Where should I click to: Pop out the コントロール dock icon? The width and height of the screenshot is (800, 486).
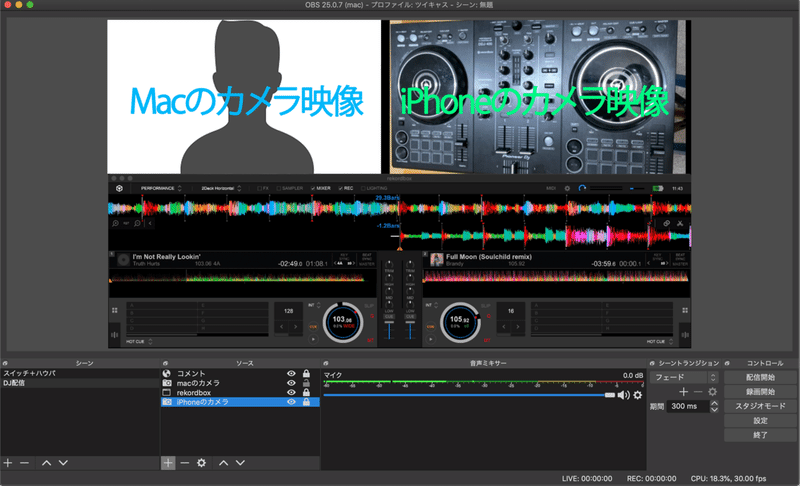click(x=727, y=363)
